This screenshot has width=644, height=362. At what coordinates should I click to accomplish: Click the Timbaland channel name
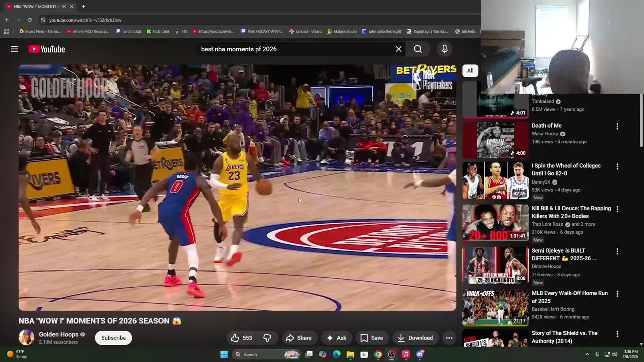pos(543,101)
